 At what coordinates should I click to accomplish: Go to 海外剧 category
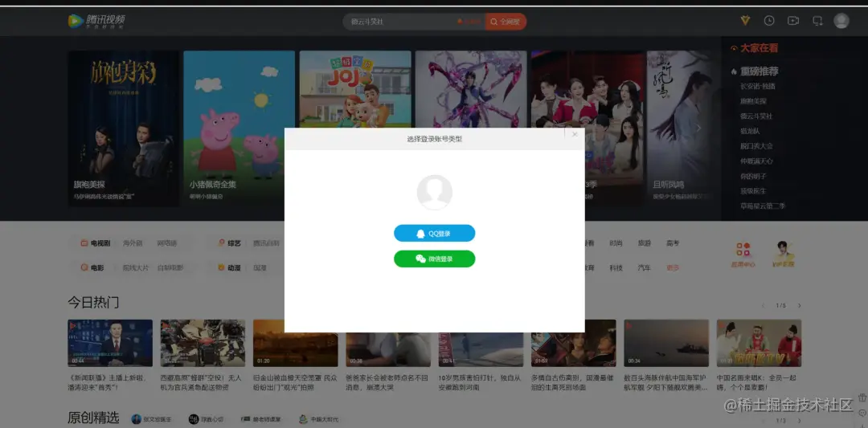133,243
